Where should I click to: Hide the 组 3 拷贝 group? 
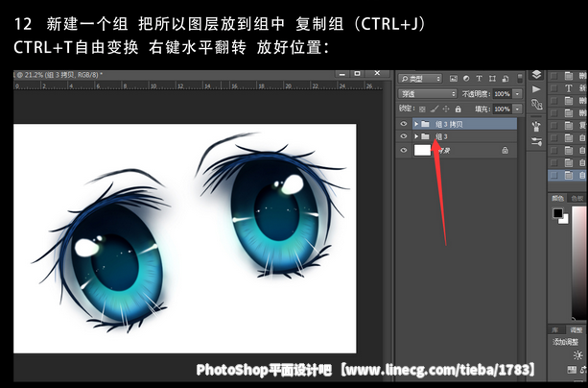(404, 124)
